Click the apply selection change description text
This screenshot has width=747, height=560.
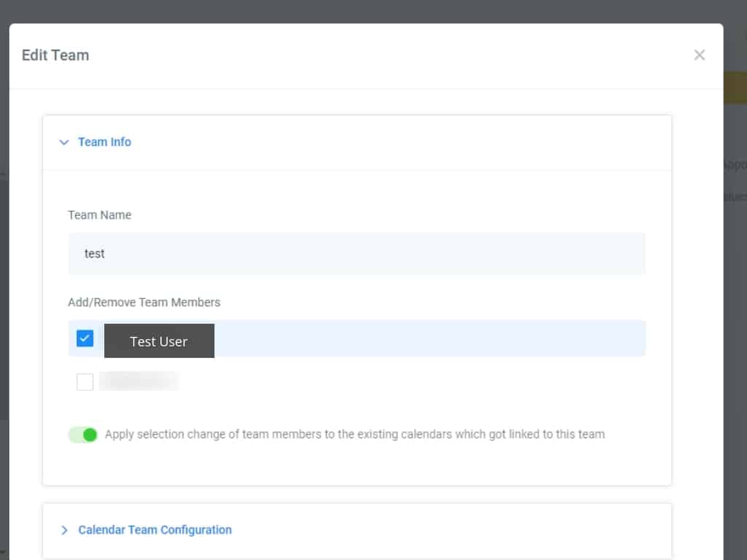(x=355, y=435)
